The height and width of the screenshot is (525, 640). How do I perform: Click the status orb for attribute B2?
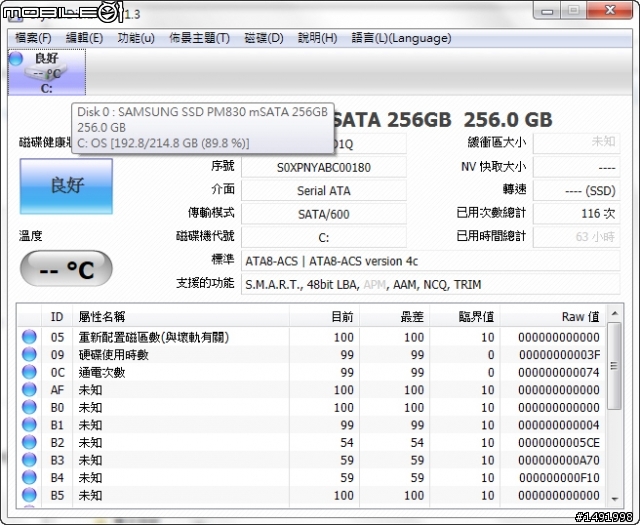click(x=29, y=442)
